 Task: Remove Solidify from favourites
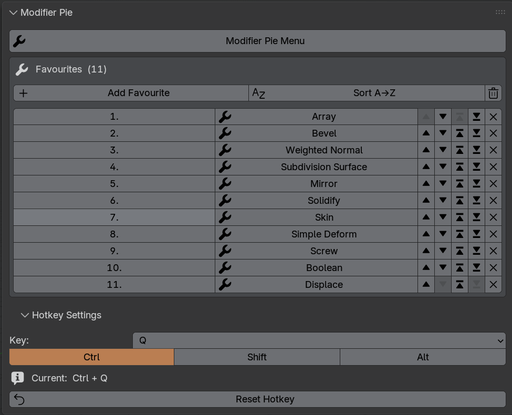tap(493, 200)
